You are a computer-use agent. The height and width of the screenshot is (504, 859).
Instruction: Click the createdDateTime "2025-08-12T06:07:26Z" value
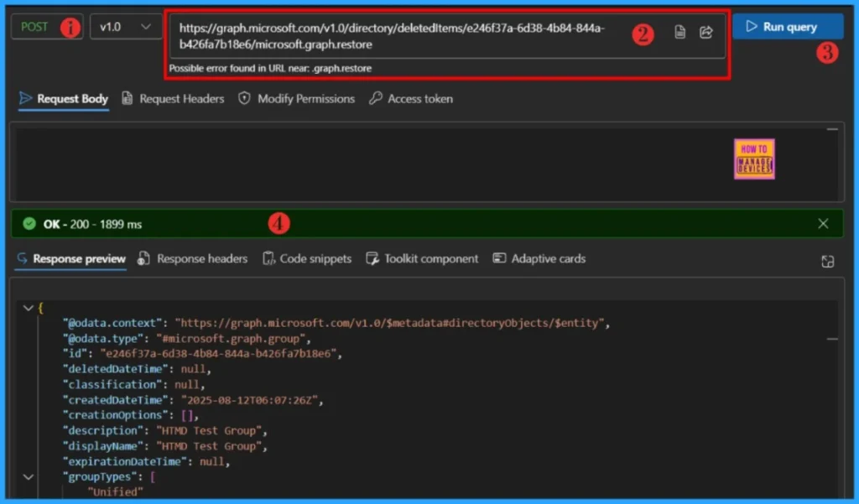[249, 400]
